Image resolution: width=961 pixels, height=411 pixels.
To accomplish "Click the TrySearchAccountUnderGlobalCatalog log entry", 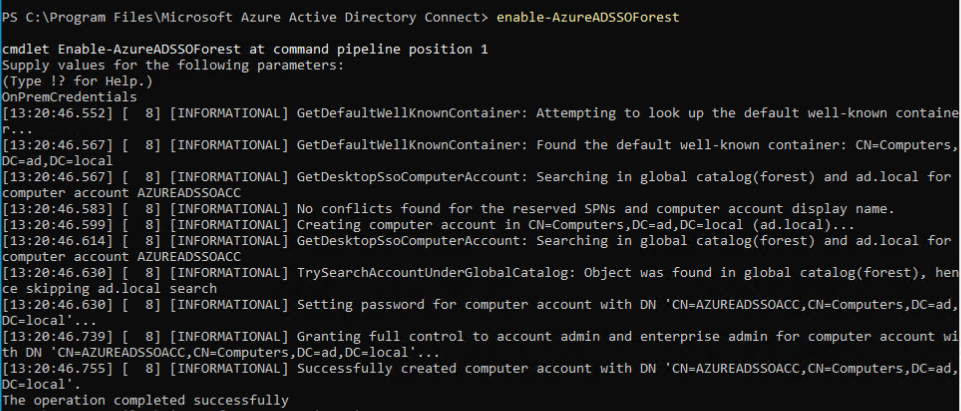I will (430, 272).
